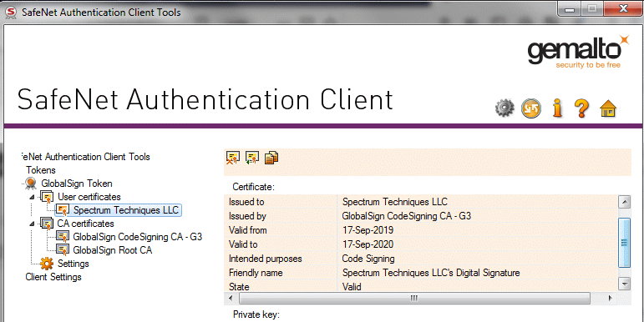Click the 'Friendly name' field label
644x322 pixels.
pos(256,273)
